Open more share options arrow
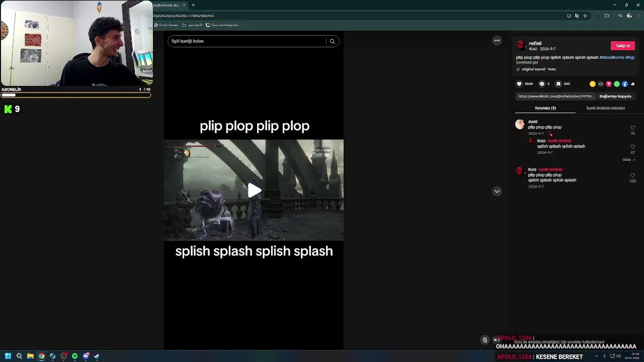 point(632,84)
